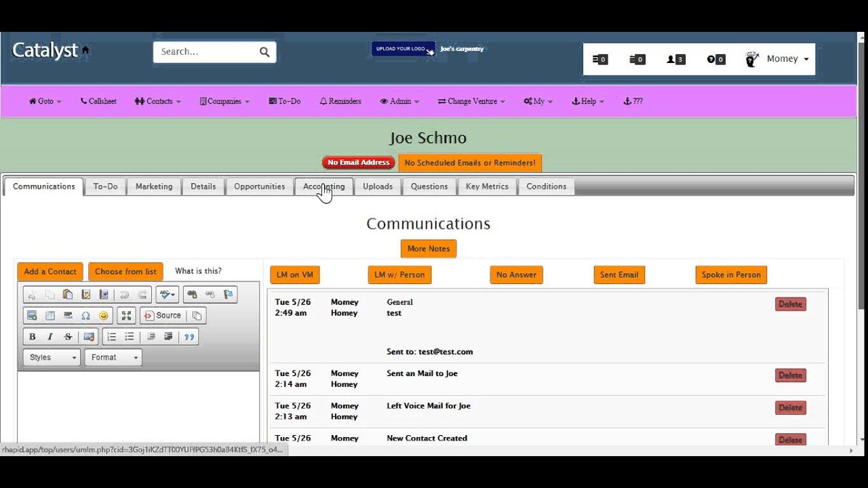The height and width of the screenshot is (488, 868).
Task: Click the head question mark avatar icon
Action: (x=752, y=60)
